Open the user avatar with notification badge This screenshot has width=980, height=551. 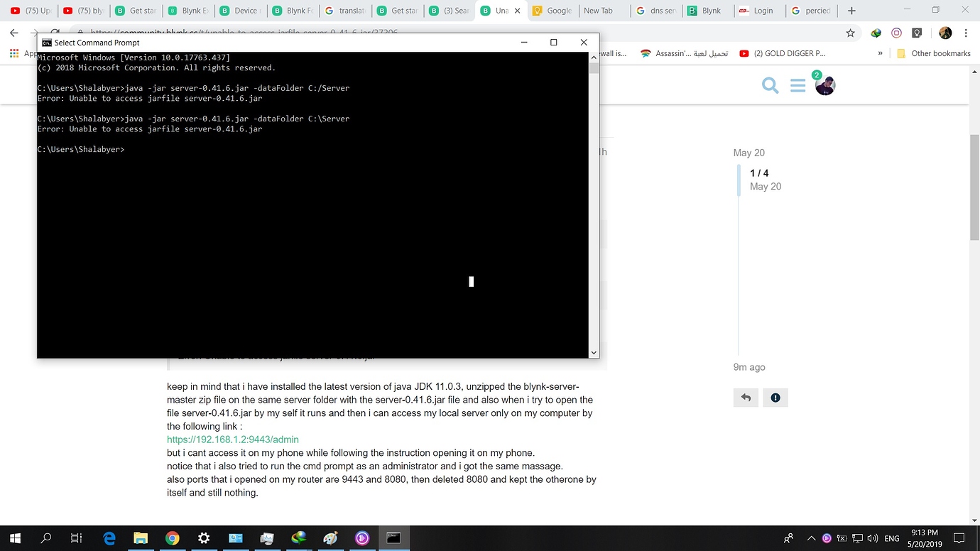824,84
